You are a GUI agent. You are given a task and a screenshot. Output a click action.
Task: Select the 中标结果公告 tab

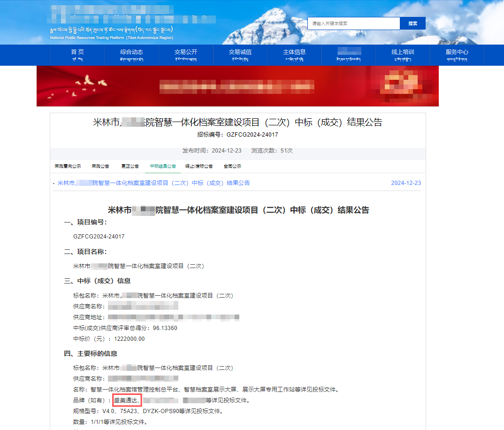163,166
